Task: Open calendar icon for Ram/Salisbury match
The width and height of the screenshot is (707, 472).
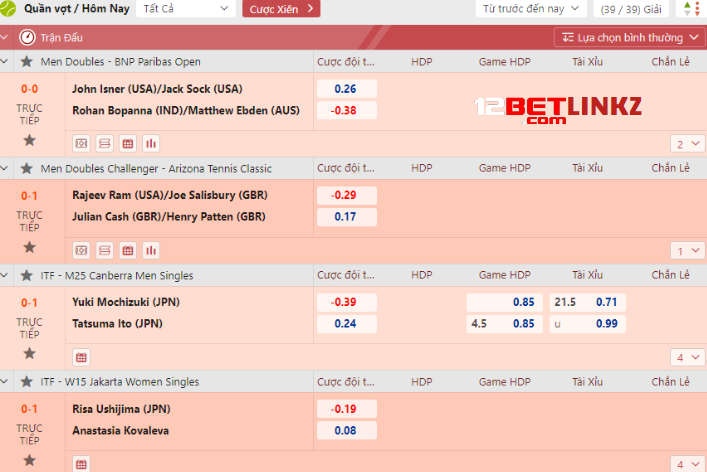Action: (x=128, y=250)
